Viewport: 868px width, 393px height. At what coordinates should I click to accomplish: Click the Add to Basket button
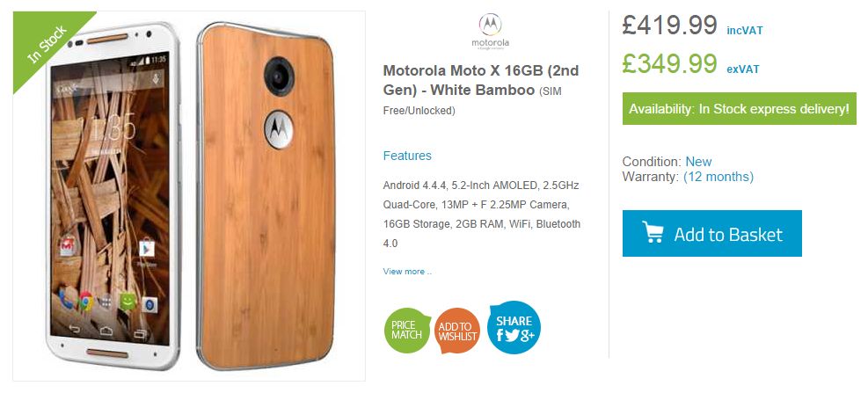711,233
